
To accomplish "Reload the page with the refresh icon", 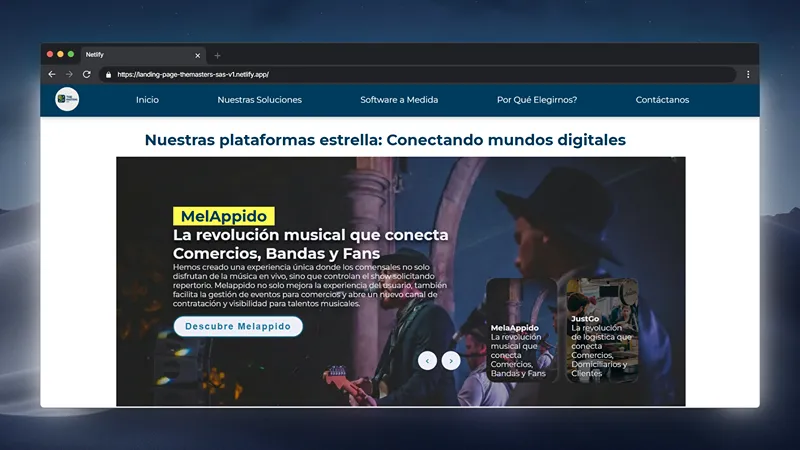I will pos(87,74).
